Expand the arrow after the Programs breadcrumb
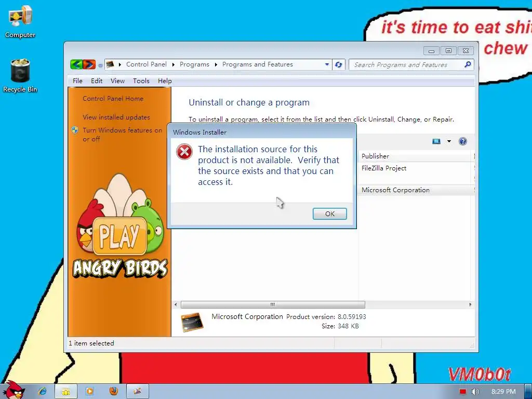Screen dimensions: 532x399 [x=216, y=64]
